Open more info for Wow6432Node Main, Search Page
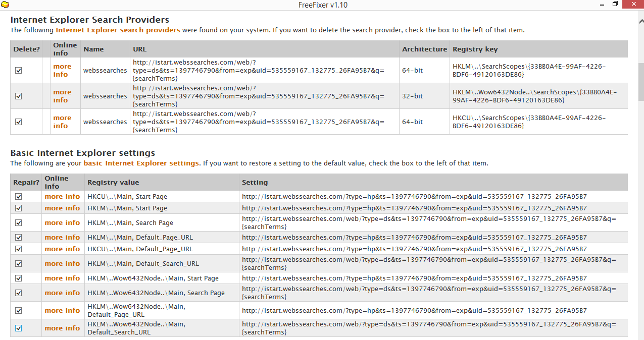The image size is (644, 340). tap(62, 293)
